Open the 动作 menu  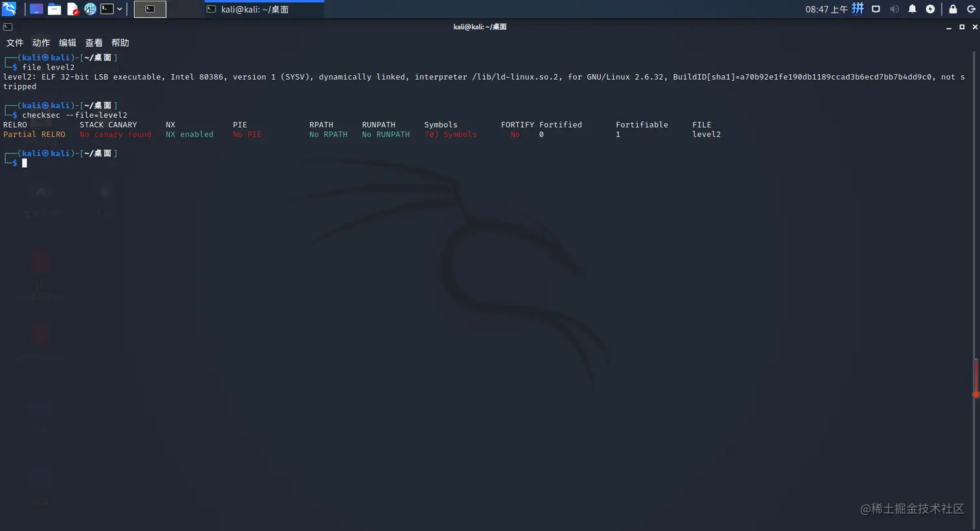(41, 43)
